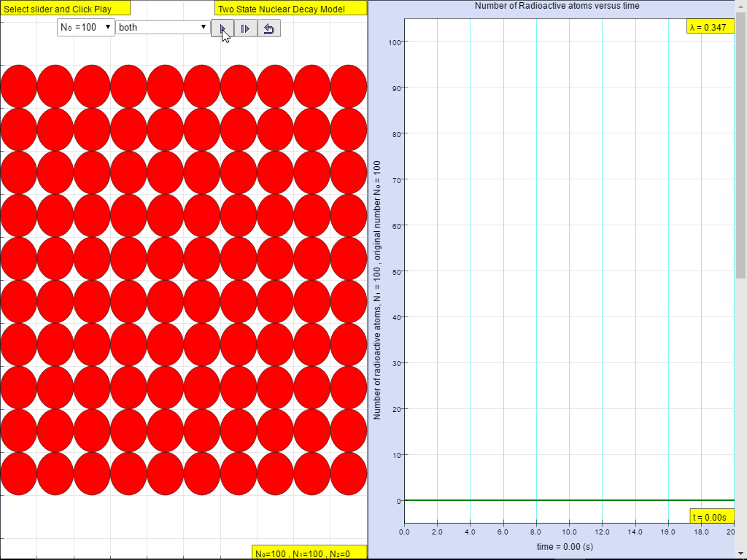Screen dimensions: 747x560
Task: Click the 'time = 0.00 (s)' axis label
Action: tap(565, 546)
